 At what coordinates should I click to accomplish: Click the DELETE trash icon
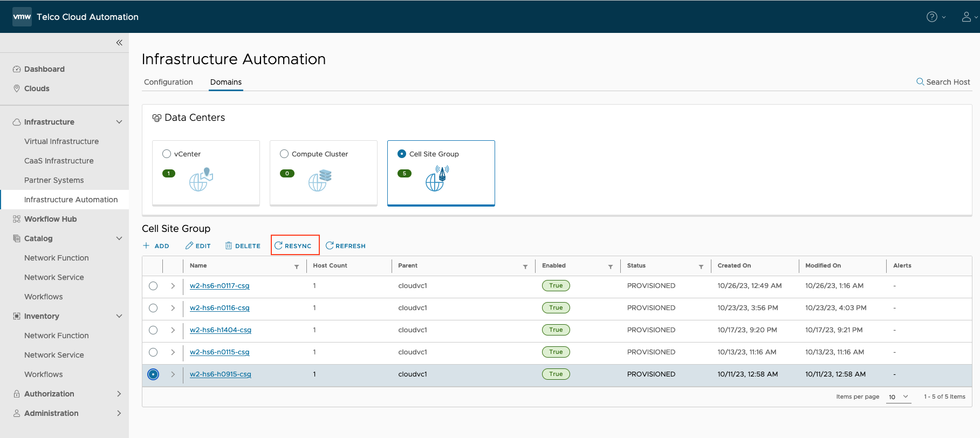pos(229,245)
